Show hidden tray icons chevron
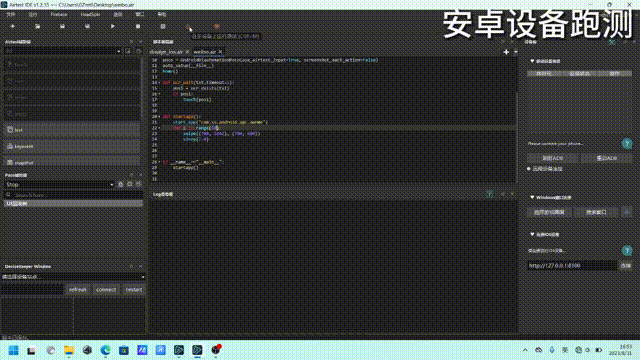Image resolution: width=640 pixels, height=360 pixels. [525, 350]
